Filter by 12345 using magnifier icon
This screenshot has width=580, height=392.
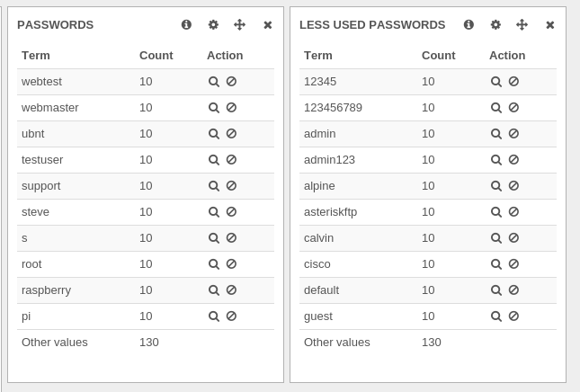click(x=496, y=81)
